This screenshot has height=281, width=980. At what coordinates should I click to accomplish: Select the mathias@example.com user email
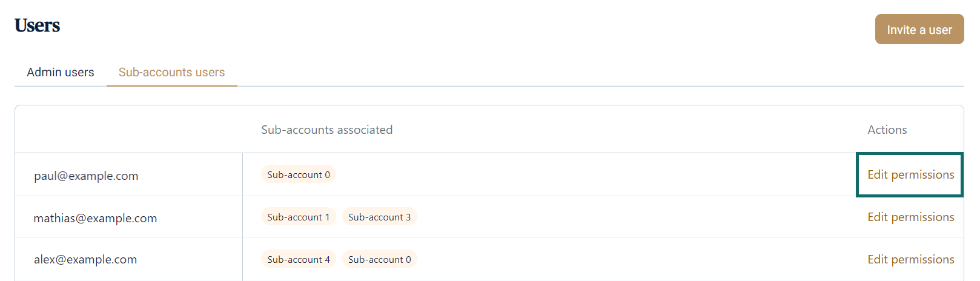coord(95,219)
